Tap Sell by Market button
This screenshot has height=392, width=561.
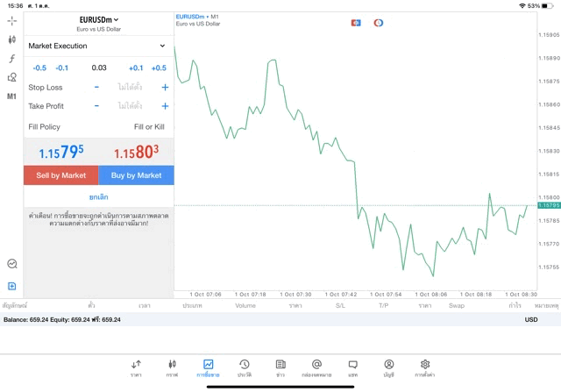pyautogui.click(x=61, y=175)
